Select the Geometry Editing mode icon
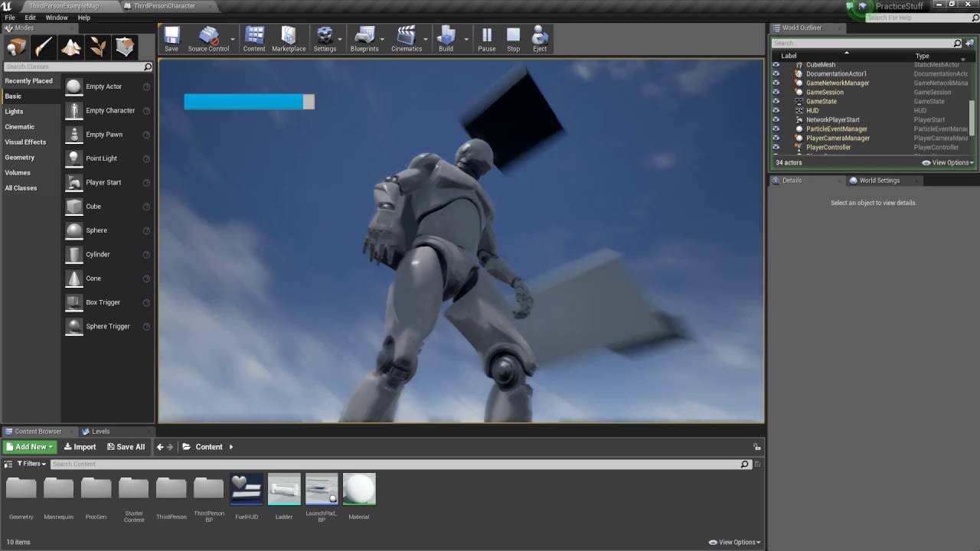Viewport: 980px width, 551px height. (125, 47)
